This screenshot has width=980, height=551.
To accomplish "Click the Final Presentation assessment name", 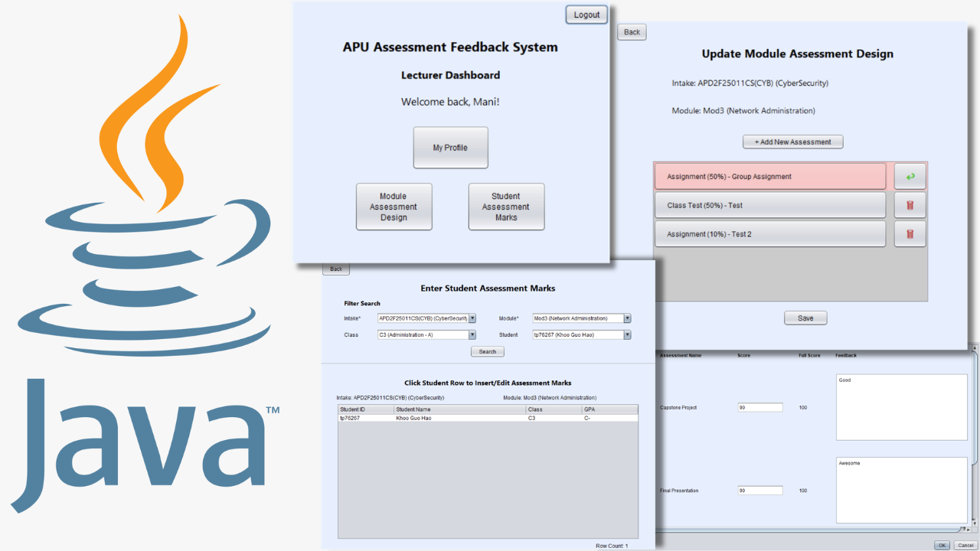I will pos(680,491).
